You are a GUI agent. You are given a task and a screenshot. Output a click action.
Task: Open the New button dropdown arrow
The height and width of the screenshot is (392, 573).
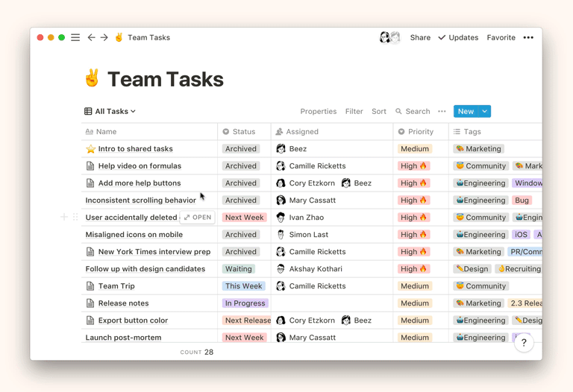click(485, 111)
